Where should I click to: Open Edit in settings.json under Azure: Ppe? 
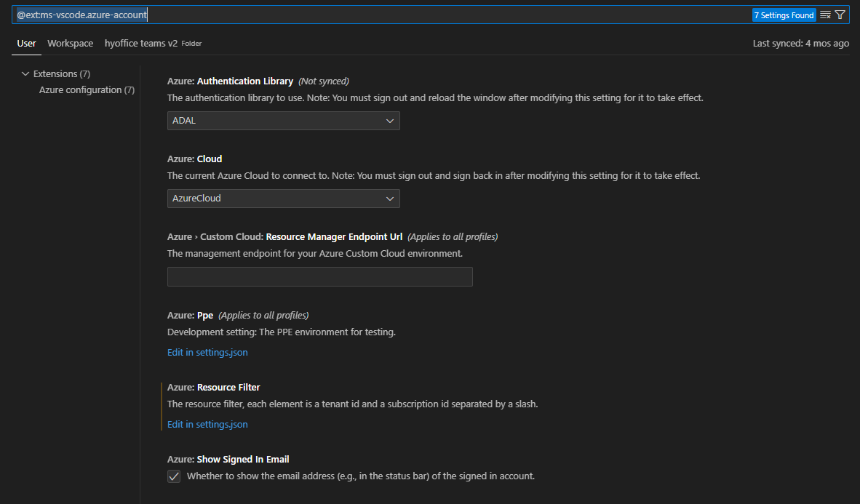207,352
